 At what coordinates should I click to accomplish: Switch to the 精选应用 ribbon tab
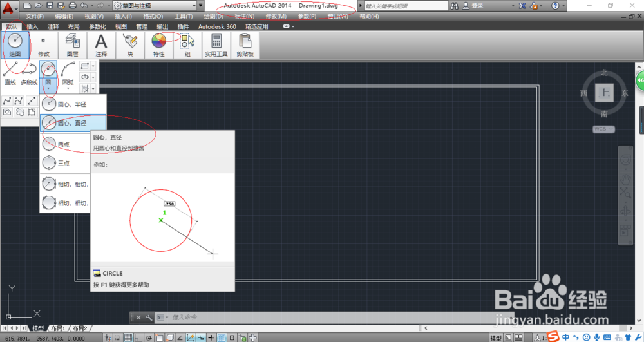(257, 26)
